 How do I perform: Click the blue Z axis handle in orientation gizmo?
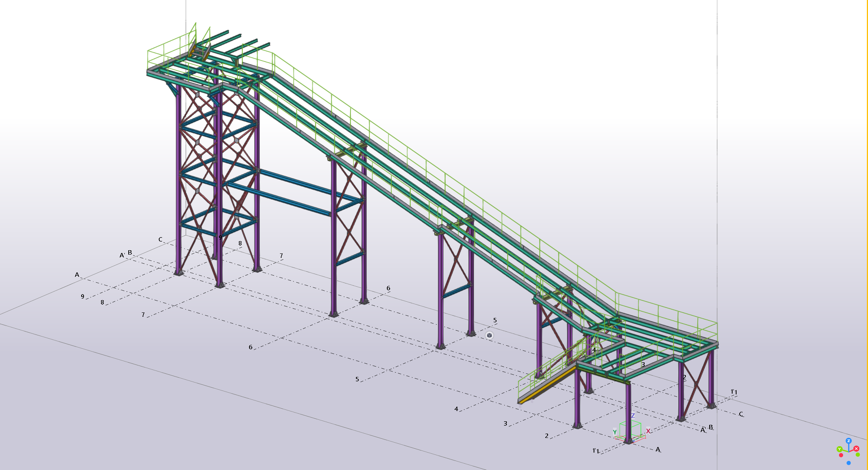click(849, 441)
